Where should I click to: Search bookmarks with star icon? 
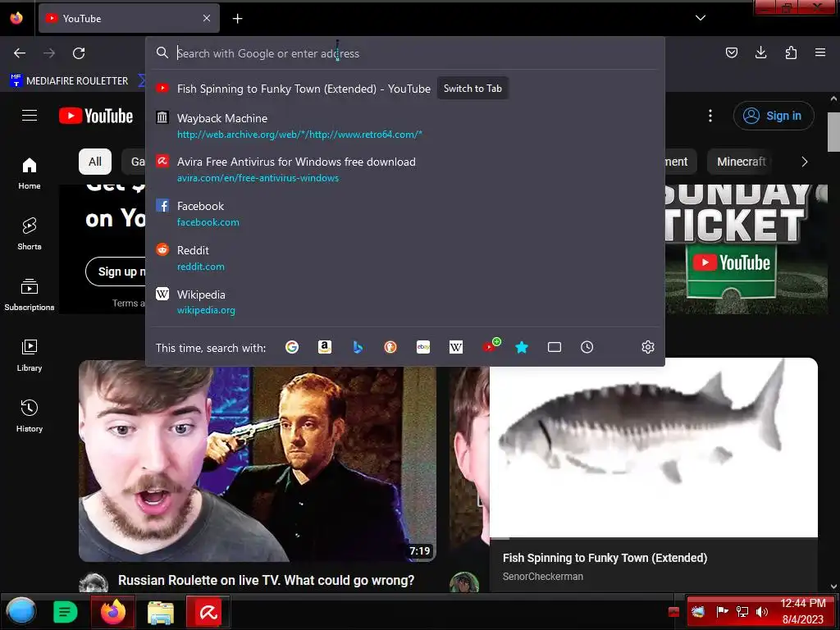521,347
